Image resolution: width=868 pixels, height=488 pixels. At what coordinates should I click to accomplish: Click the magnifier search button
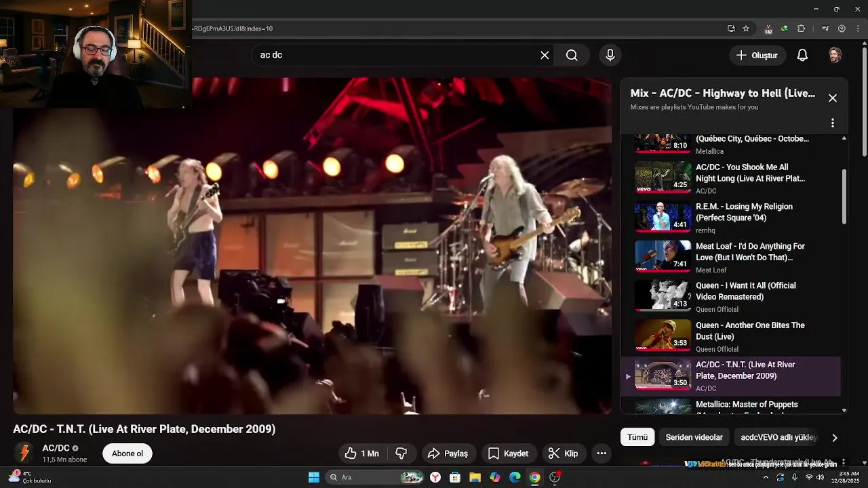click(x=572, y=56)
